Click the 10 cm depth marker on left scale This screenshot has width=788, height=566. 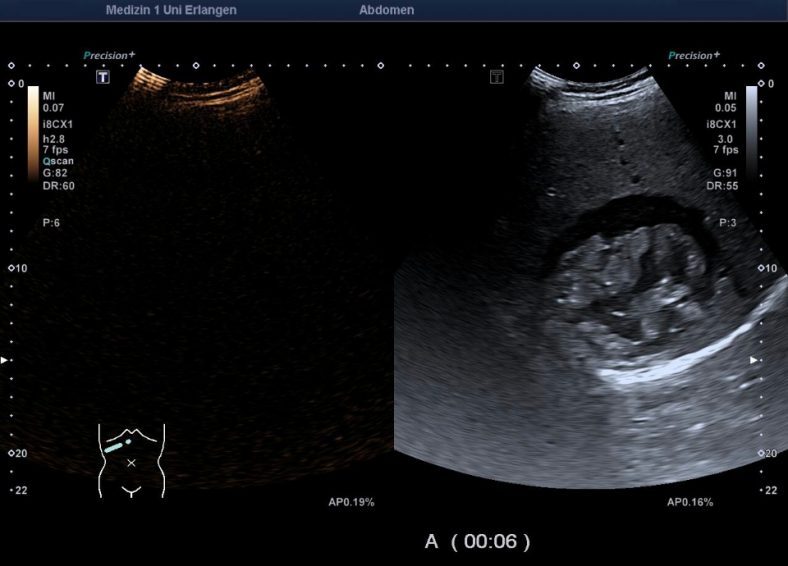click(17, 269)
